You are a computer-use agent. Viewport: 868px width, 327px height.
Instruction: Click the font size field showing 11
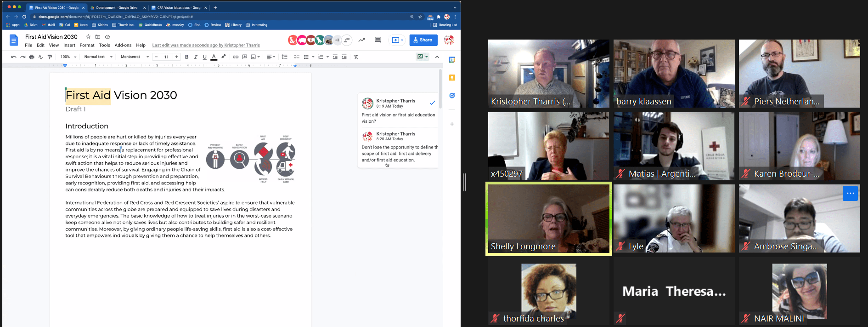[166, 57]
